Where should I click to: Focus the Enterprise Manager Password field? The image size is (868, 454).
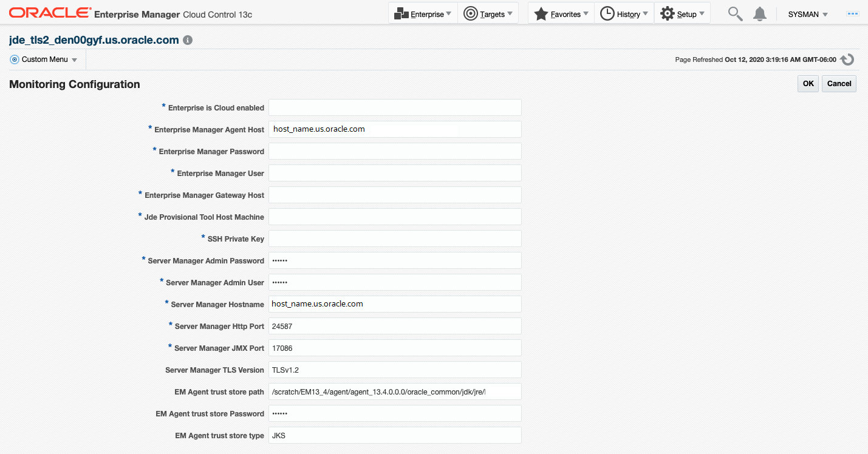click(x=395, y=151)
